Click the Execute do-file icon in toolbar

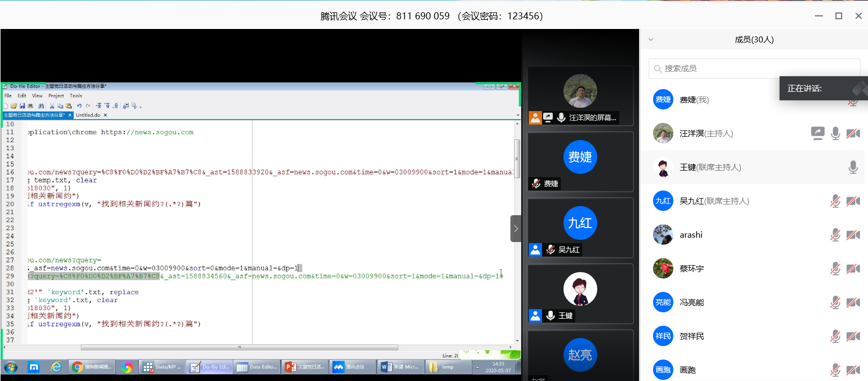click(134, 106)
